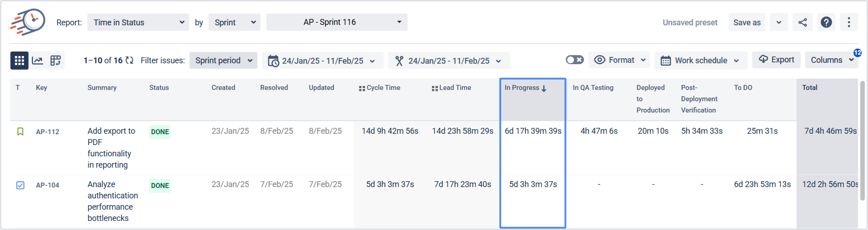Click the refresh data icon
The width and height of the screenshot is (868, 230).
tap(129, 60)
